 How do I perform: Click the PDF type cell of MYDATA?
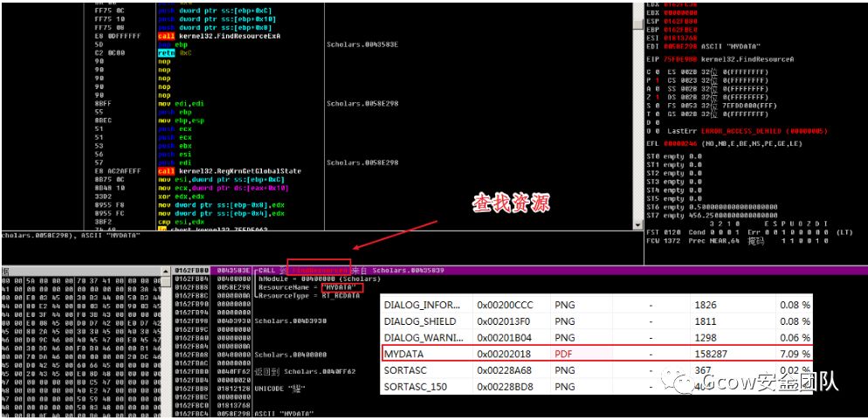click(x=564, y=354)
